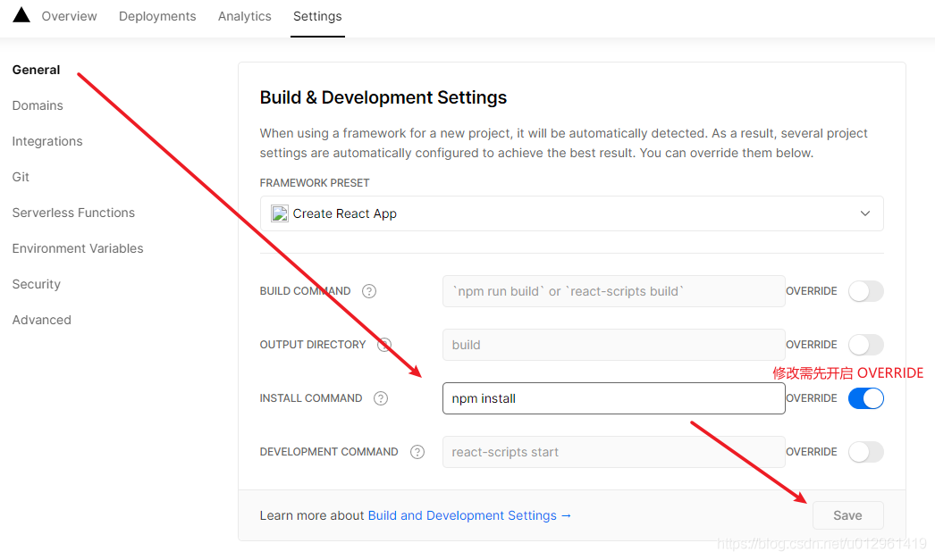Select the Settings tab

click(317, 16)
